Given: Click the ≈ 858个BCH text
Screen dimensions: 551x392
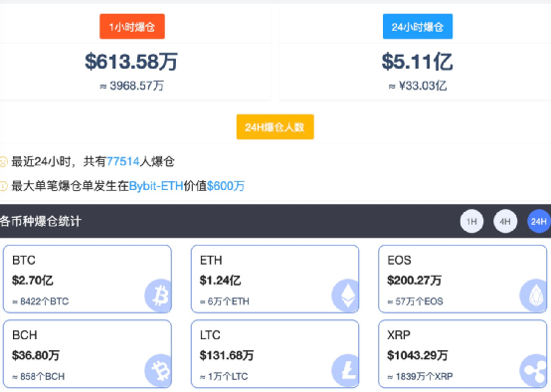Looking at the screenshot, I should tap(39, 377).
